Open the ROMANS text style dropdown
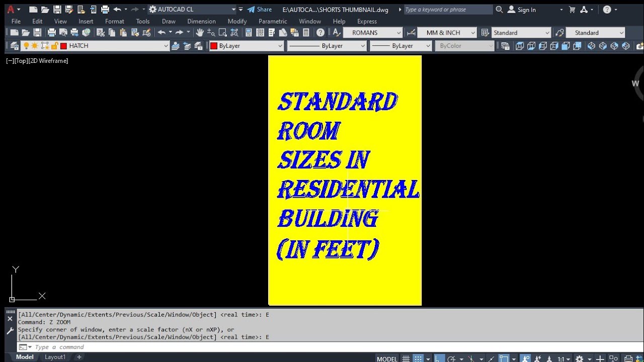The width and height of the screenshot is (644, 362). click(x=373, y=33)
